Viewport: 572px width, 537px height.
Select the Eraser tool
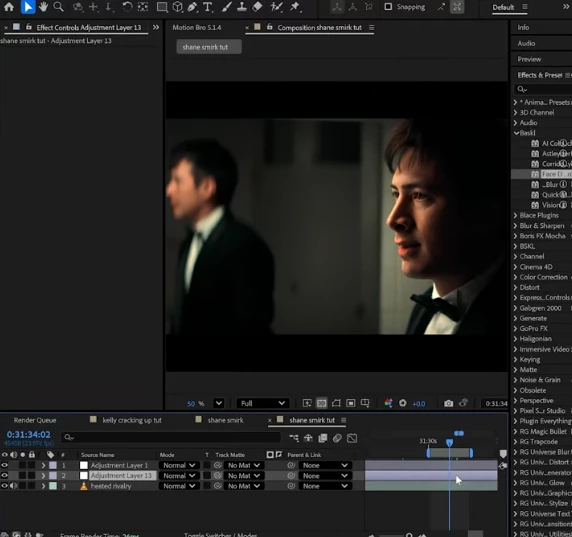(x=257, y=7)
